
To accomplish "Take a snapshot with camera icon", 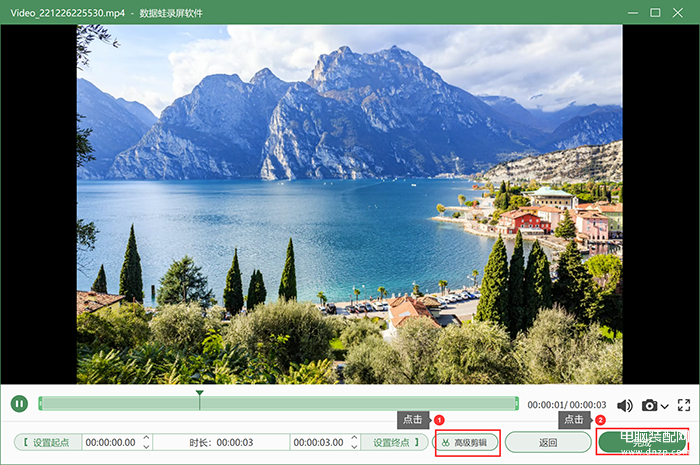I will coord(650,405).
